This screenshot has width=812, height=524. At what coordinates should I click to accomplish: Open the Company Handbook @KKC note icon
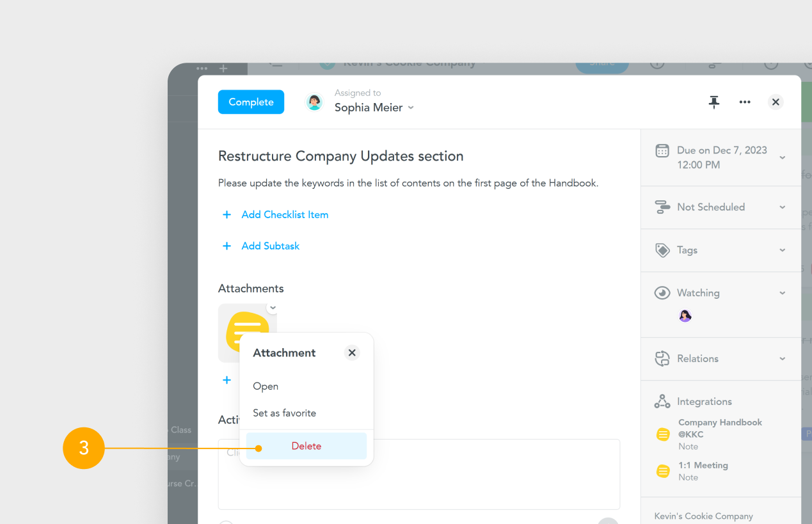coord(662,434)
